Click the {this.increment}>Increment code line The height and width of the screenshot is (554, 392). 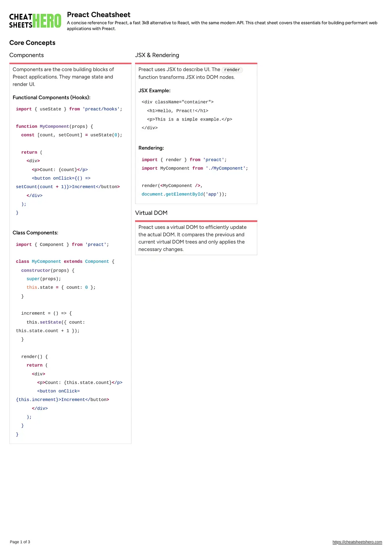(62, 400)
